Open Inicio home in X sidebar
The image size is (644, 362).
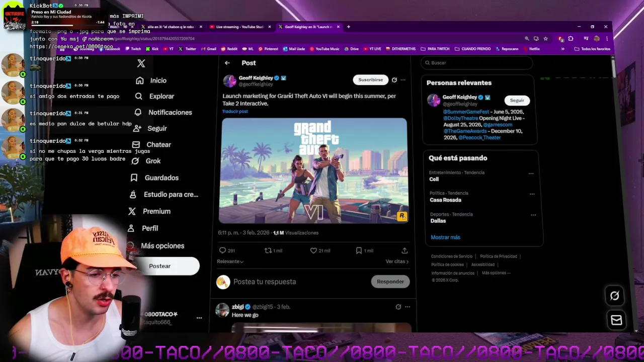[x=151, y=80]
